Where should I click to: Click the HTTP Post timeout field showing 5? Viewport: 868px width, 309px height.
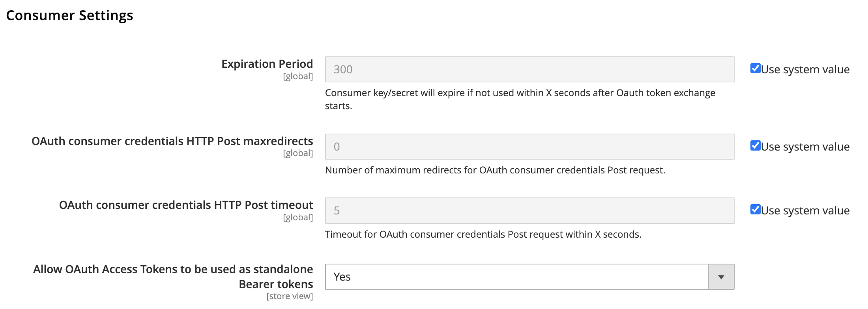pos(529,211)
